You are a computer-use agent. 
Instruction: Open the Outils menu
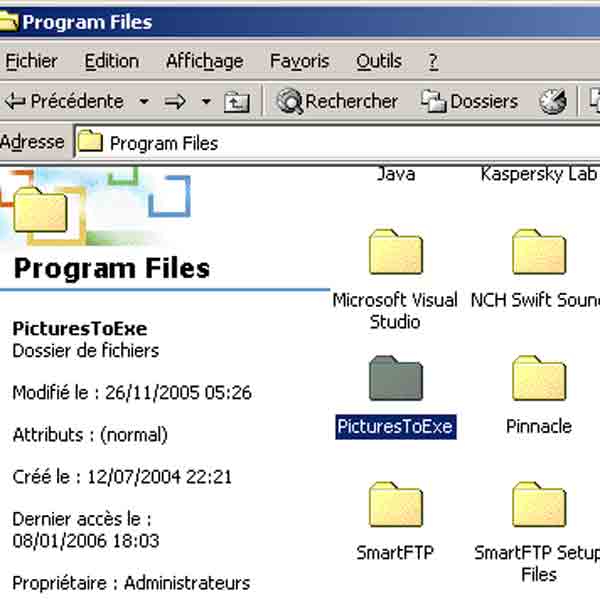379,61
